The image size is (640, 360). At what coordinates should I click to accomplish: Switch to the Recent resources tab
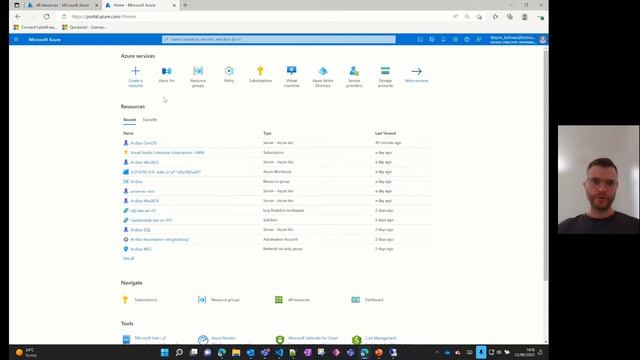point(129,120)
